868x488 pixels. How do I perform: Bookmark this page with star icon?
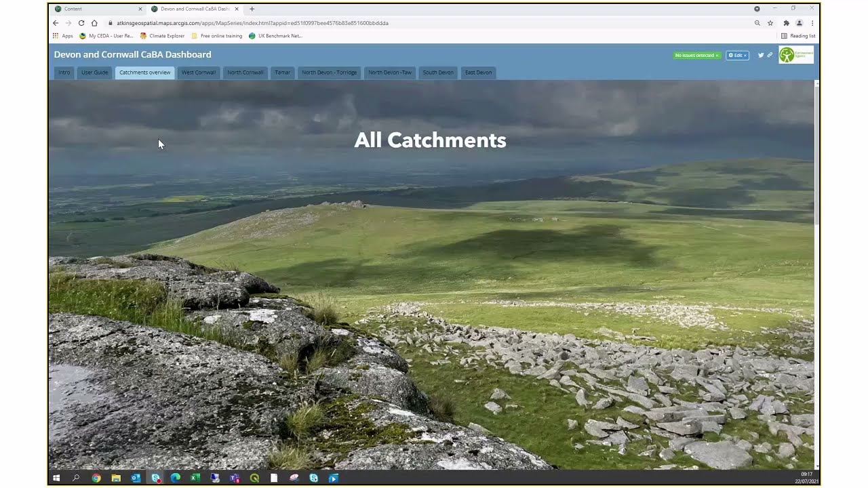[770, 23]
